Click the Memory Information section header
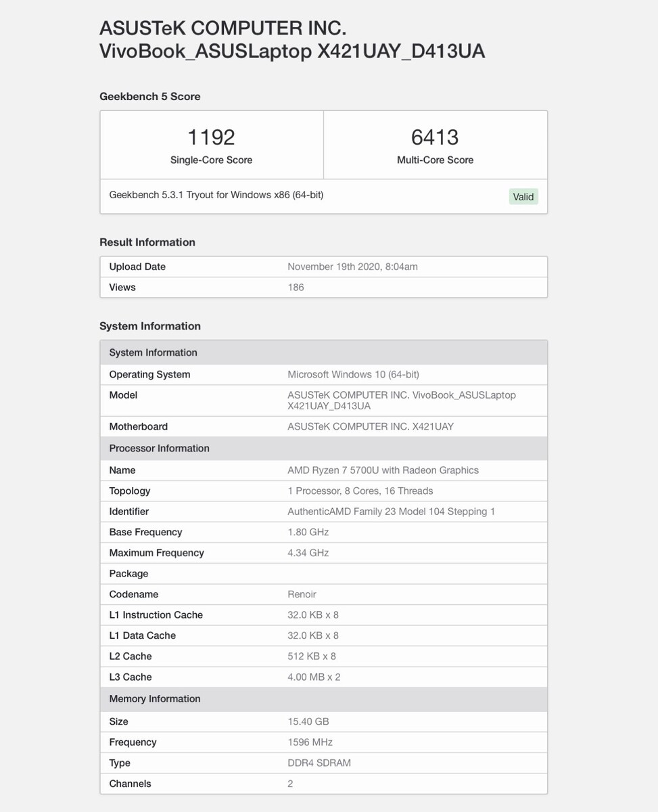This screenshot has width=658, height=812. pyautogui.click(x=155, y=699)
